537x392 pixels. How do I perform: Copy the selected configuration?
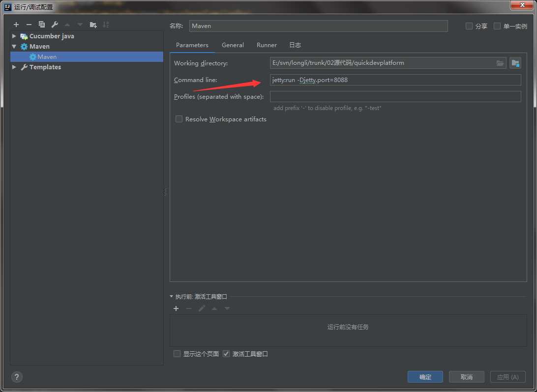(x=41, y=24)
